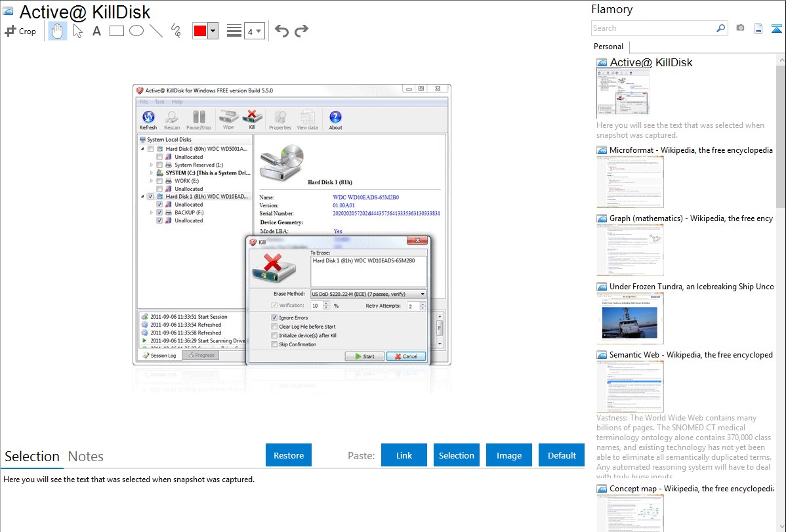The image size is (786, 532).
Task: Click the Flamory search field
Action: (653, 28)
